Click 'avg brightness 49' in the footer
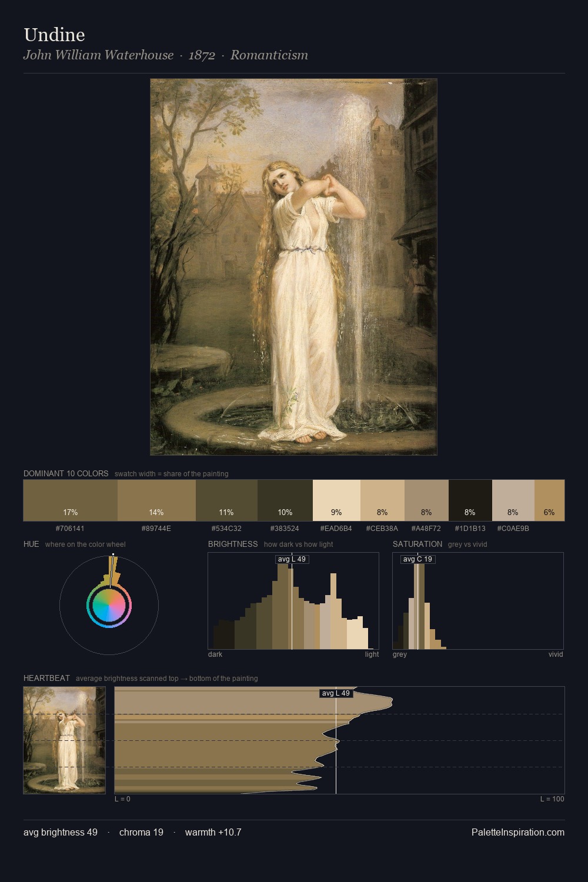Viewport: 588px width, 882px height. tap(61, 832)
